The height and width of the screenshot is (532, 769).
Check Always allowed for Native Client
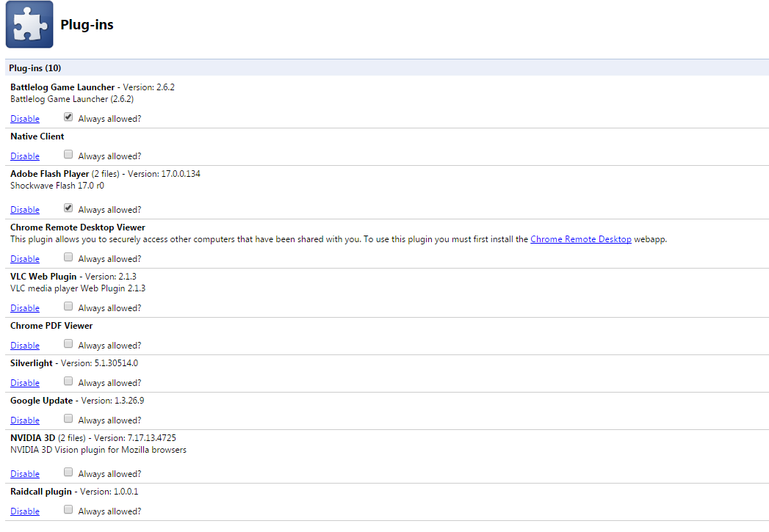68,154
